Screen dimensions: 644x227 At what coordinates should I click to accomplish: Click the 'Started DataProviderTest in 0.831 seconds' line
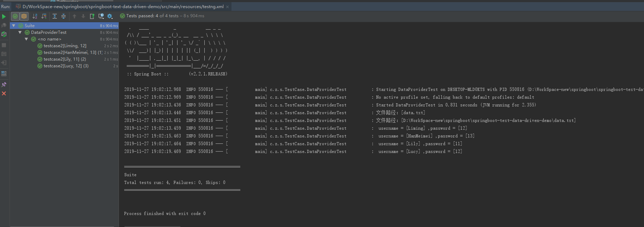pyautogui.click(x=330, y=105)
